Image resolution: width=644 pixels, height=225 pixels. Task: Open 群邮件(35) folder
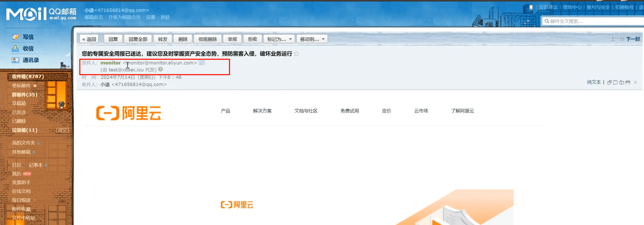(x=25, y=95)
